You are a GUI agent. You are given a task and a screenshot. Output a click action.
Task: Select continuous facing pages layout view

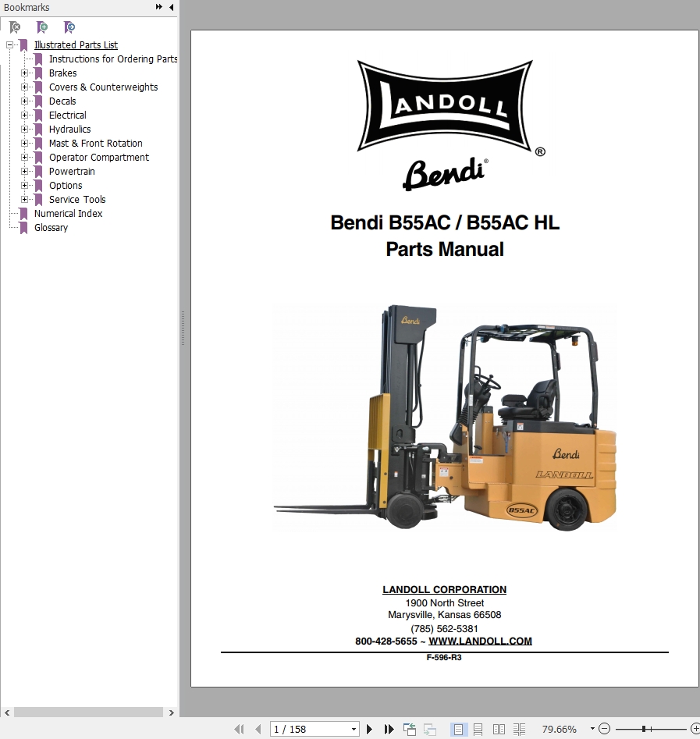point(519,729)
